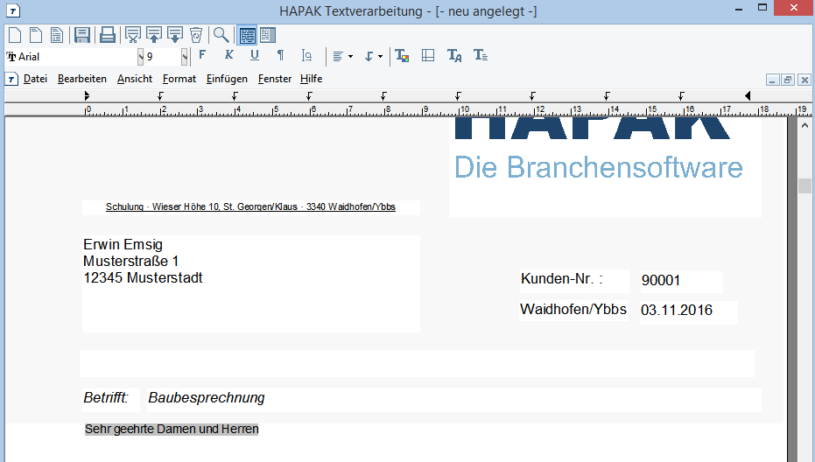Click the cut block scissors icon
The width and height of the screenshot is (815, 462).
tap(133, 35)
